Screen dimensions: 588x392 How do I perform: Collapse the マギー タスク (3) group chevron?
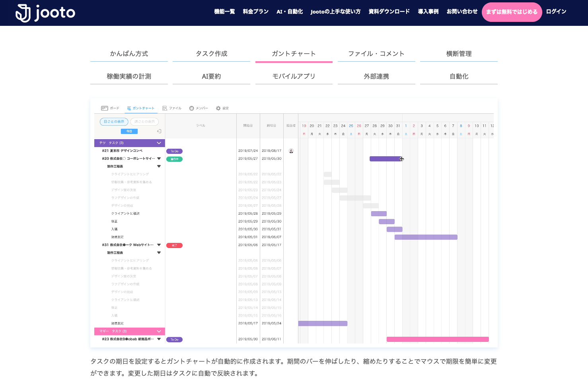click(x=159, y=331)
